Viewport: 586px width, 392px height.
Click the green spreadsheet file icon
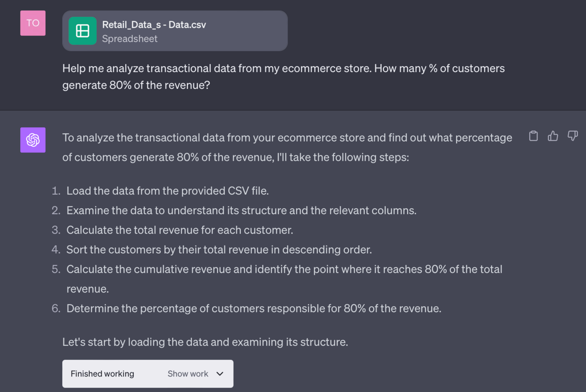click(x=83, y=31)
